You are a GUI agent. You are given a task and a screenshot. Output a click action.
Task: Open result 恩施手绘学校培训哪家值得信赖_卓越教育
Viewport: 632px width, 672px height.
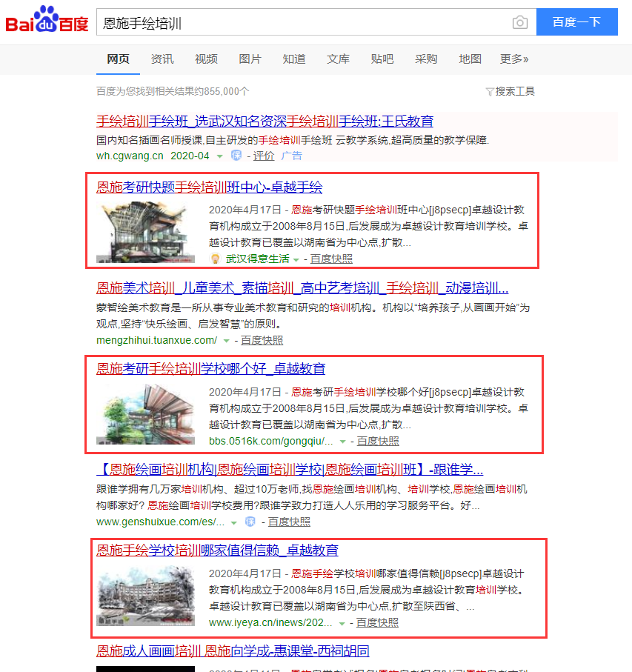point(217,550)
